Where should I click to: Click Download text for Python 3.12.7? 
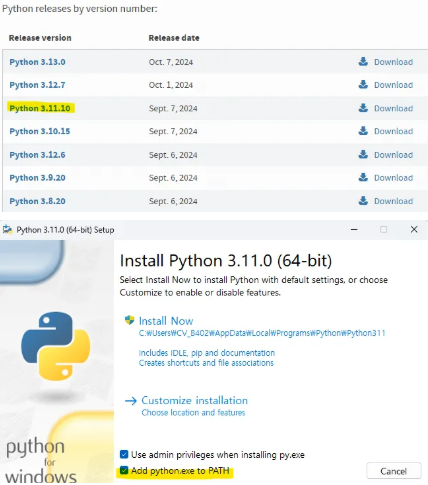393,85
